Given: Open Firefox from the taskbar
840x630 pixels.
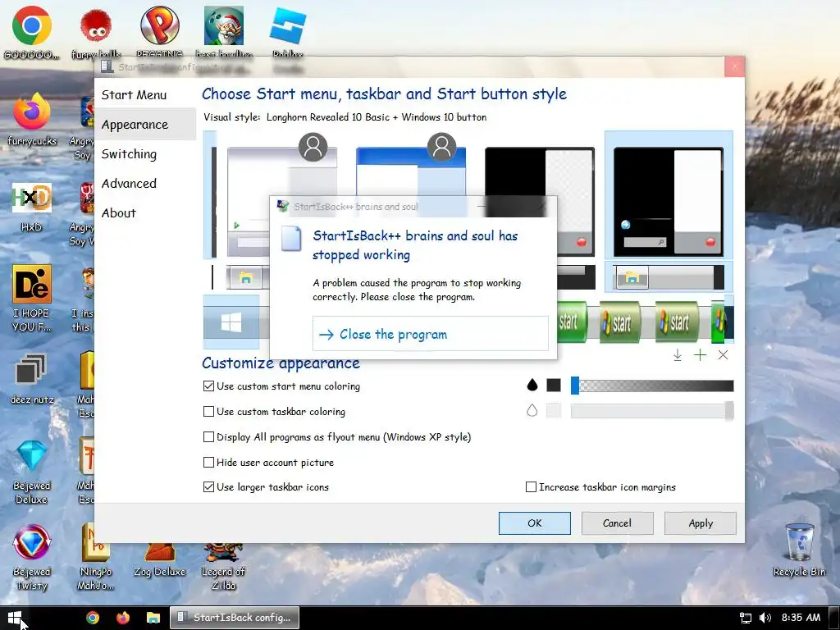Looking at the screenshot, I should click(123, 618).
